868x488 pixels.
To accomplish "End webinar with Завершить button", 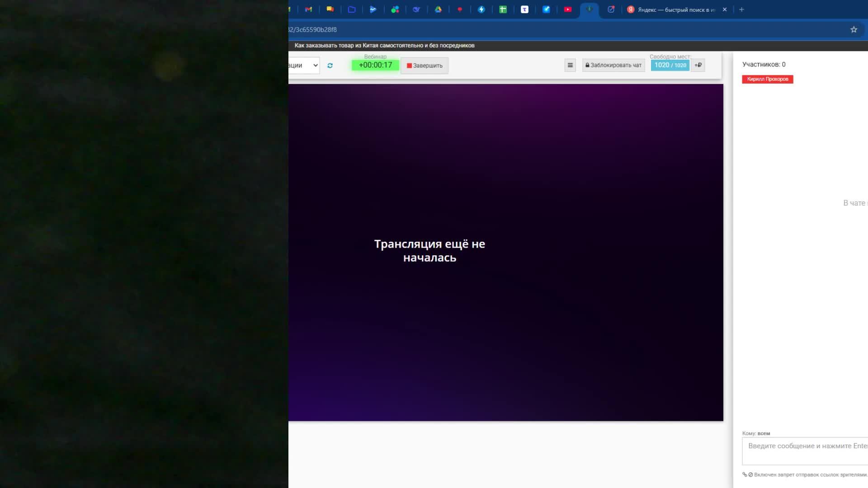I will (x=425, y=66).
